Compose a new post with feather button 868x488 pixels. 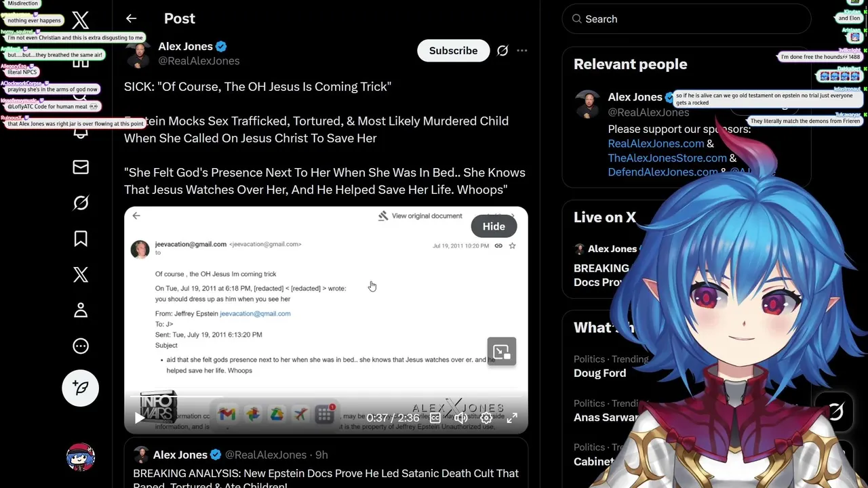click(81, 388)
